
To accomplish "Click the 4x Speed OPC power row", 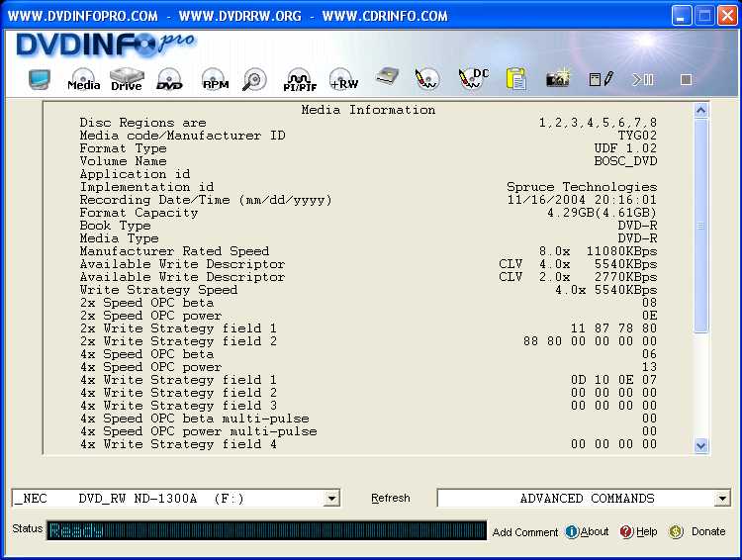I will 368,367.
